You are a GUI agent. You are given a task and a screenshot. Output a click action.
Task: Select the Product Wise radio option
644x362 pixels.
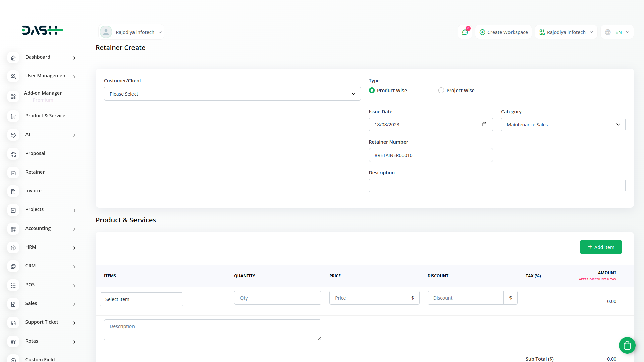click(372, 90)
